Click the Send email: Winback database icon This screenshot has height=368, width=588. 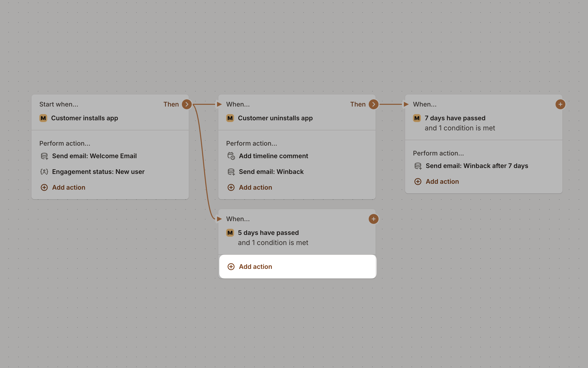(231, 172)
